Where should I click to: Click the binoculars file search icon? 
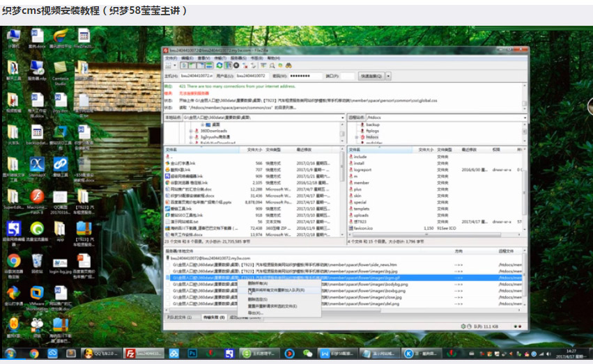point(288,65)
